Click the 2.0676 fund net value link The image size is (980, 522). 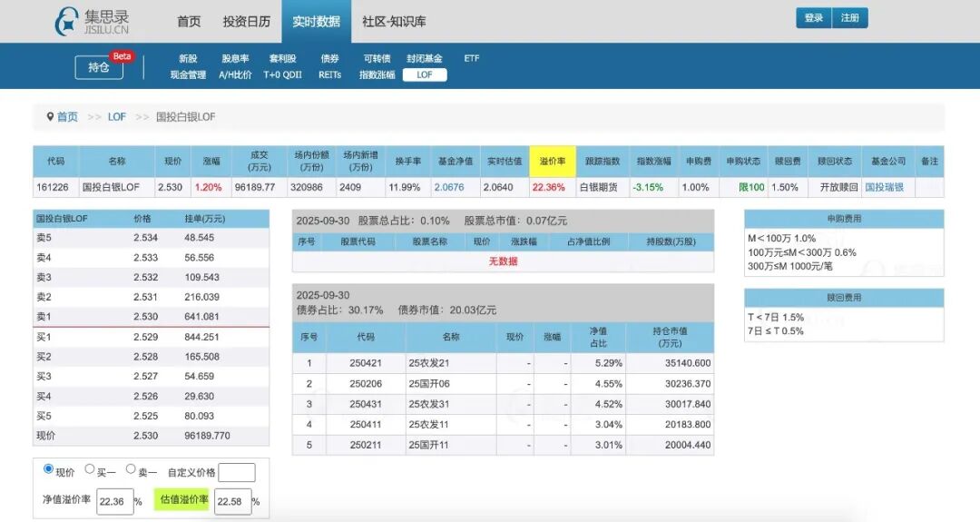(x=449, y=187)
